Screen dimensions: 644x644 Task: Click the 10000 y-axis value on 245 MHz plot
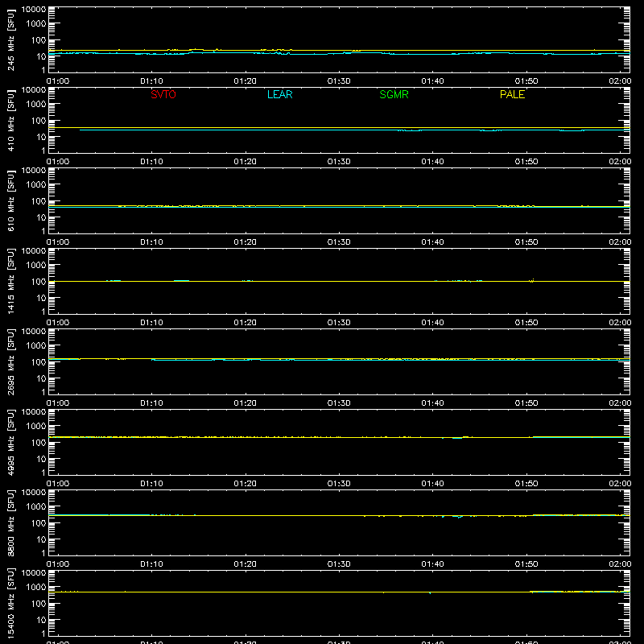tap(34, 10)
